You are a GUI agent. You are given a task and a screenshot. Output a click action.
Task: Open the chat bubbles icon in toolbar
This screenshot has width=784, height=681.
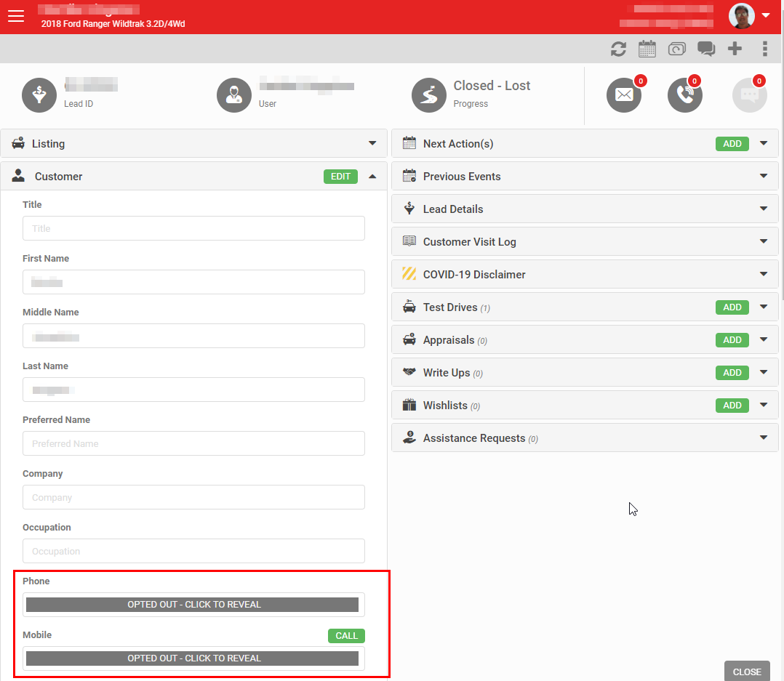pos(706,49)
